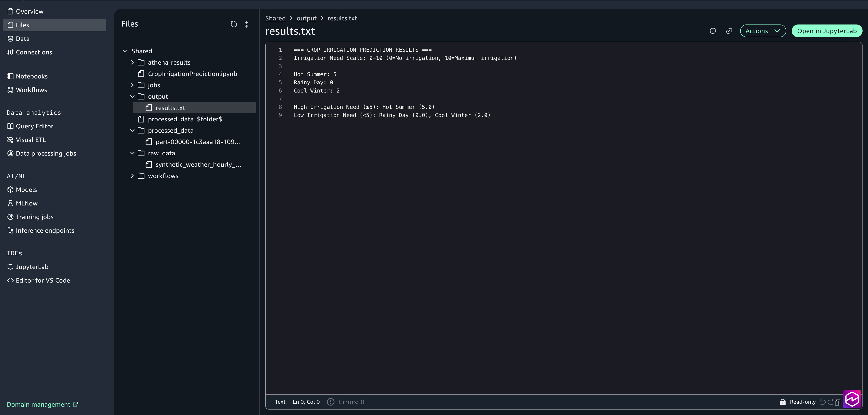This screenshot has width=868, height=415.
Task: Open the purple assistant icon at bottom right
Action: [x=852, y=399]
